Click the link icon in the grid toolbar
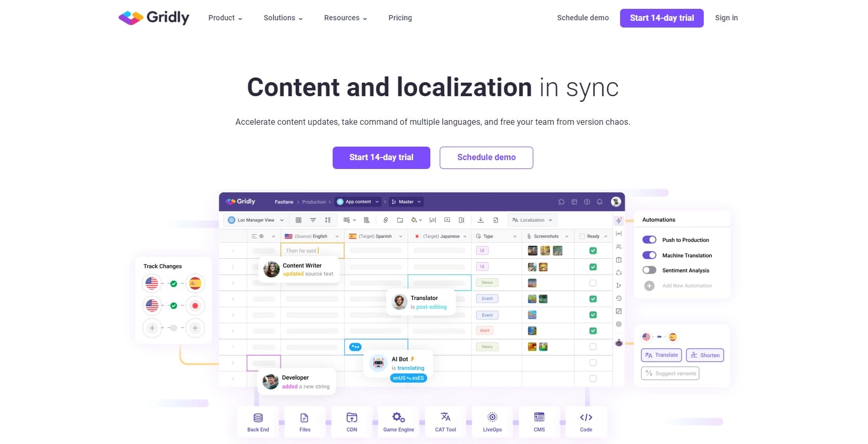 tap(386, 220)
